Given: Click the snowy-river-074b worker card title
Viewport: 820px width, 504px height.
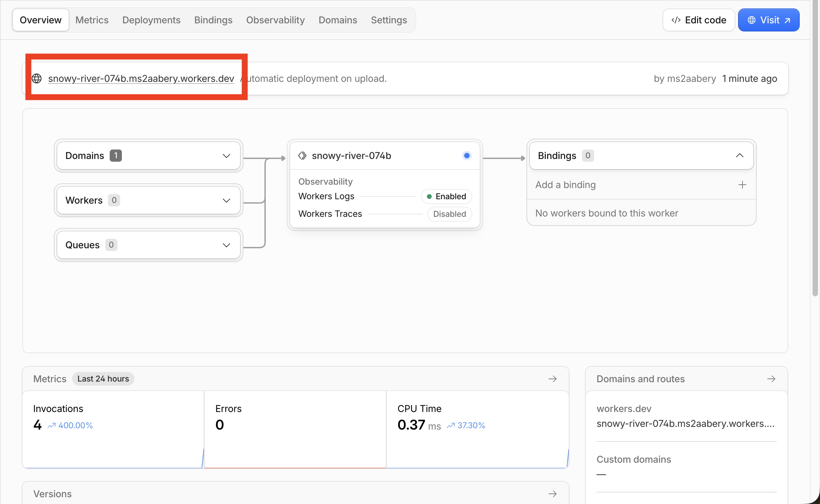Looking at the screenshot, I should (351, 156).
